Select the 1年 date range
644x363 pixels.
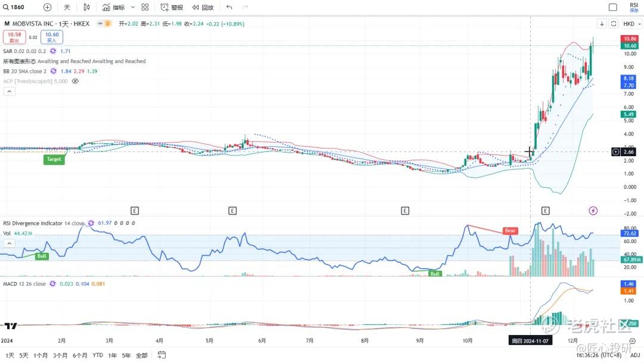pos(112,355)
